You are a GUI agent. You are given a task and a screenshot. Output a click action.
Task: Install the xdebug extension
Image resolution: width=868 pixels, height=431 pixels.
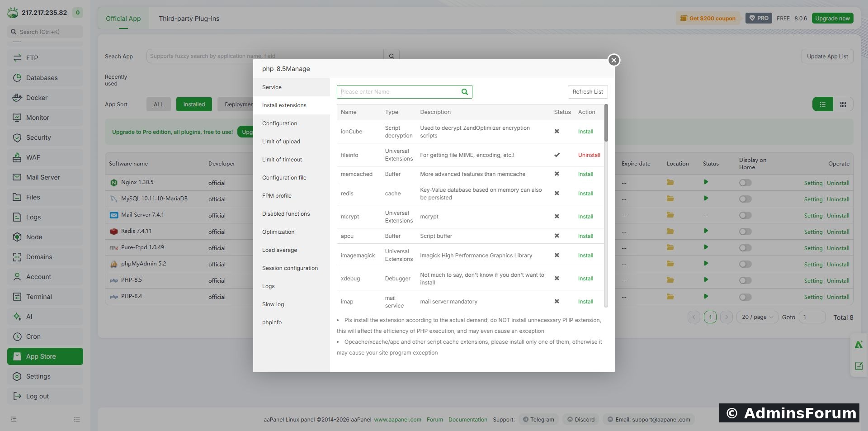pyautogui.click(x=585, y=279)
